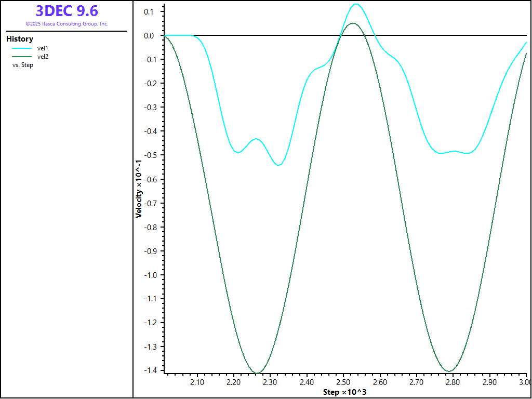Viewport: 532px width, 399px height.
Task: Click the green vel2 legend line swatch
Action: click(22, 57)
